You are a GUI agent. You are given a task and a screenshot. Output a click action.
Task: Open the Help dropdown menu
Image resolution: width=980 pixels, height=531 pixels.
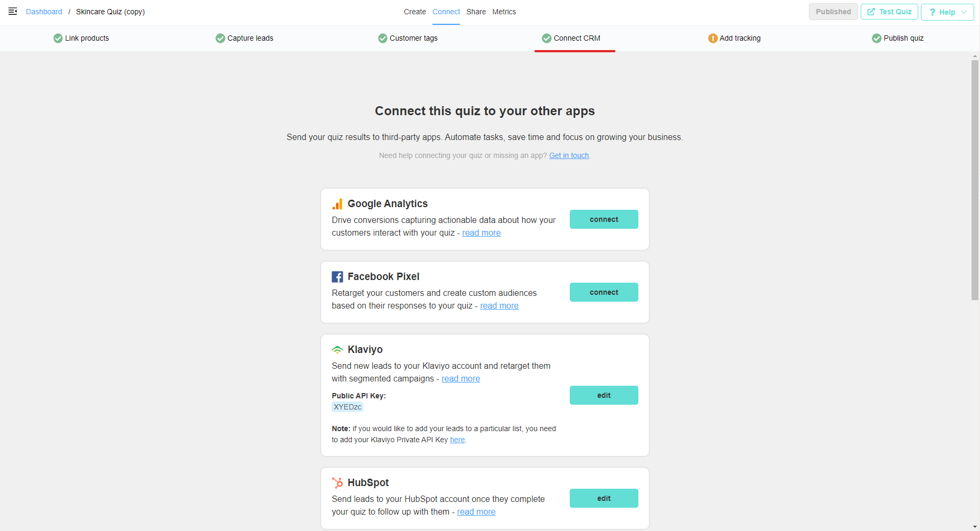[x=947, y=12]
